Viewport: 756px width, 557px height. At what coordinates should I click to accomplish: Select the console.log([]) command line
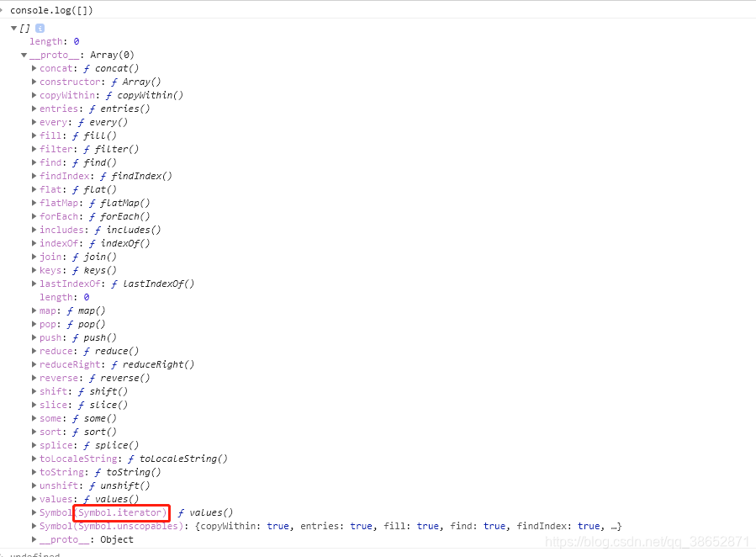coord(51,10)
